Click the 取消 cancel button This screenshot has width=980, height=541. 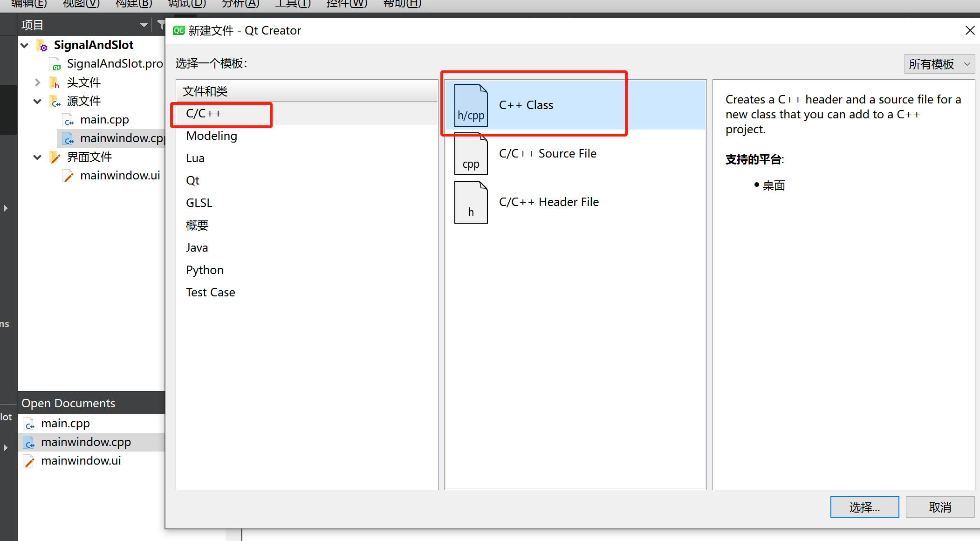[940, 507]
